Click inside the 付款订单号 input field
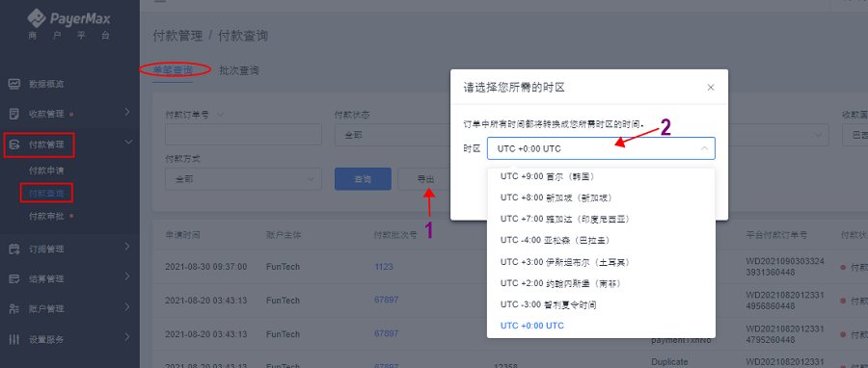The image size is (868, 368). click(243, 135)
